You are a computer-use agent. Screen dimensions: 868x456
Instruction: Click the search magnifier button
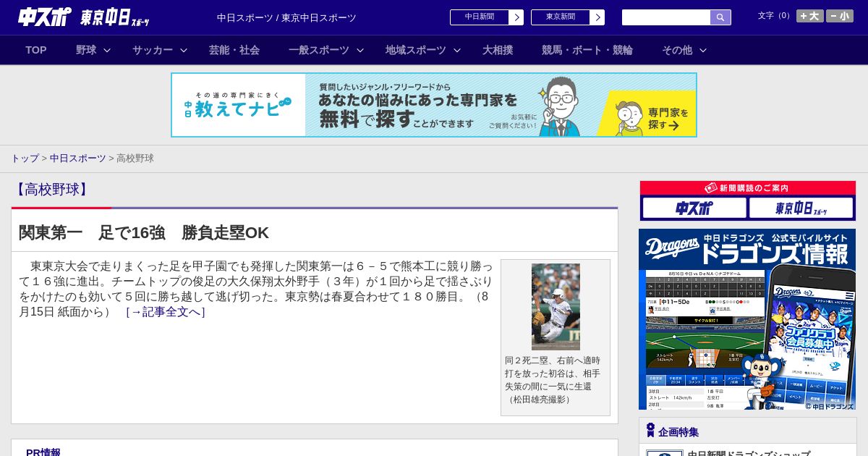coord(720,17)
